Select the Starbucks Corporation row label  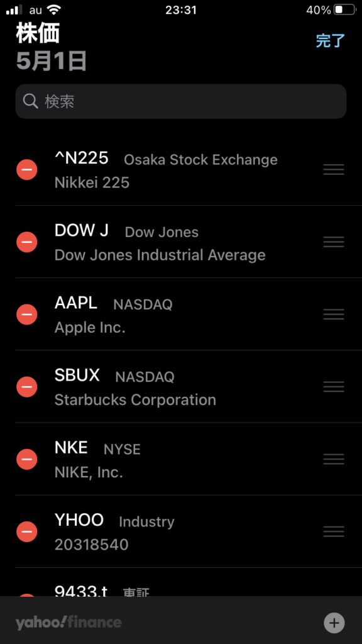(135, 399)
